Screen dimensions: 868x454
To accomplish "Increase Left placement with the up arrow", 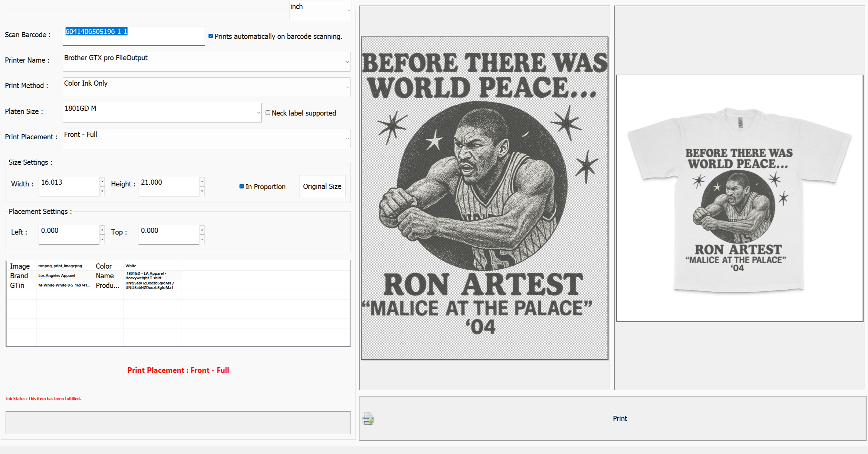I will (x=102, y=230).
